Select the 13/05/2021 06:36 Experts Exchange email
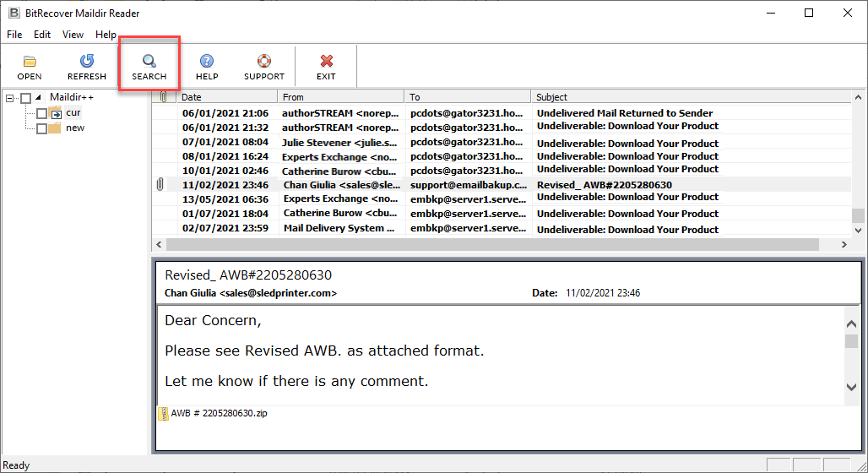Viewport: 868px width, 473px height. click(x=502, y=198)
